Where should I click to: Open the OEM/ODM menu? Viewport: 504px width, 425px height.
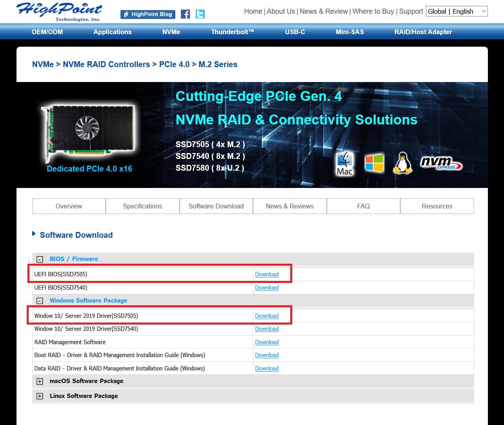[x=47, y=32]
